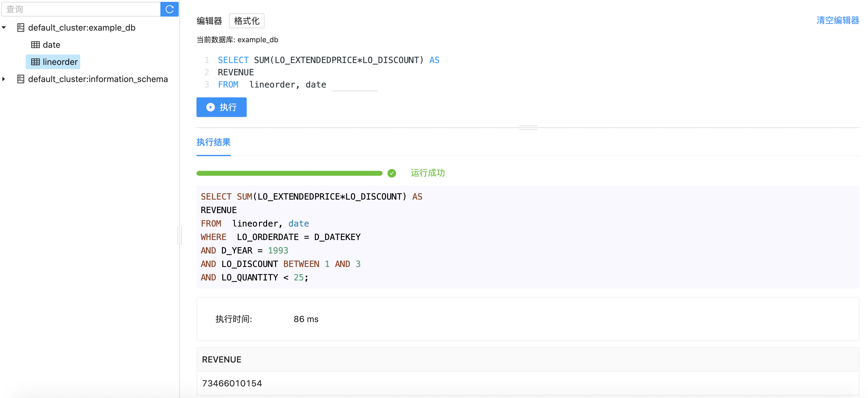Image resolution: width=868 pixels, height=398 pixels.
Task: Select the lineorder table in the tree
Action: (53, 62)
